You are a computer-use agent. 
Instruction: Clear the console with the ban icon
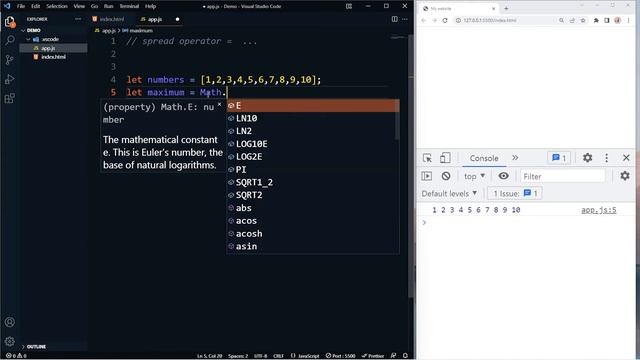point(446,176)
